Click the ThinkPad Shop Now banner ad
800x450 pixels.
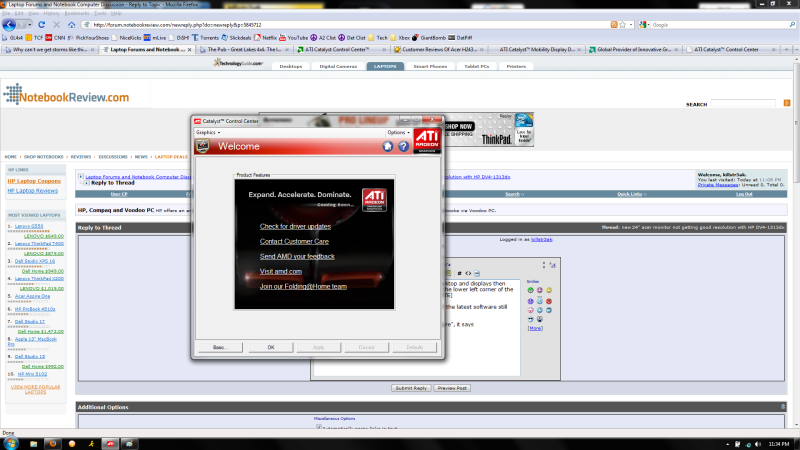pos(489,130)
